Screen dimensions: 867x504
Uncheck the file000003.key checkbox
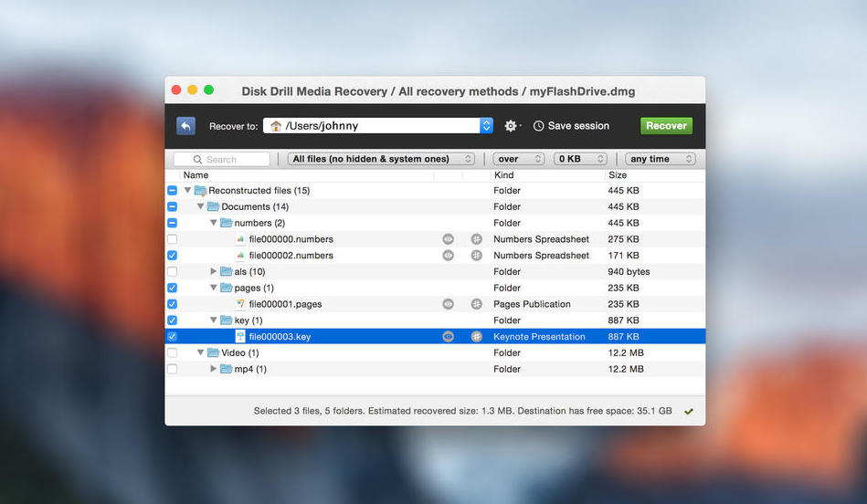click(x=172, y=337)
